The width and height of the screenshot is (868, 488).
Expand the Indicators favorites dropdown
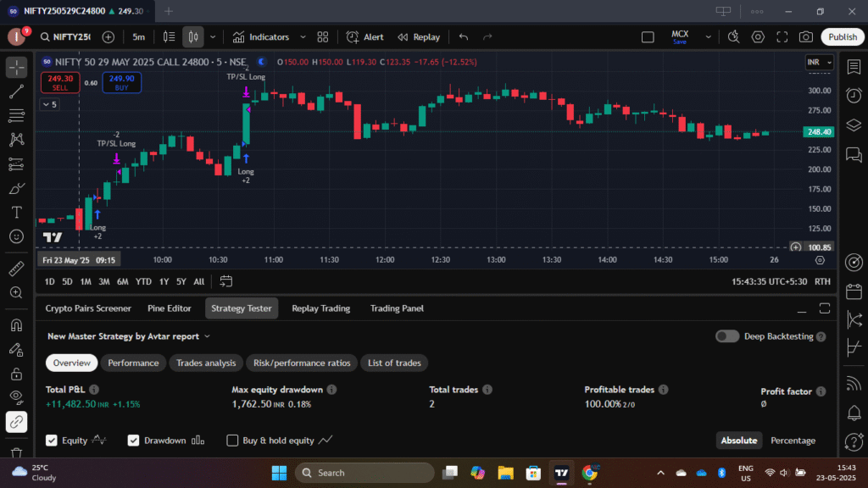303,37
